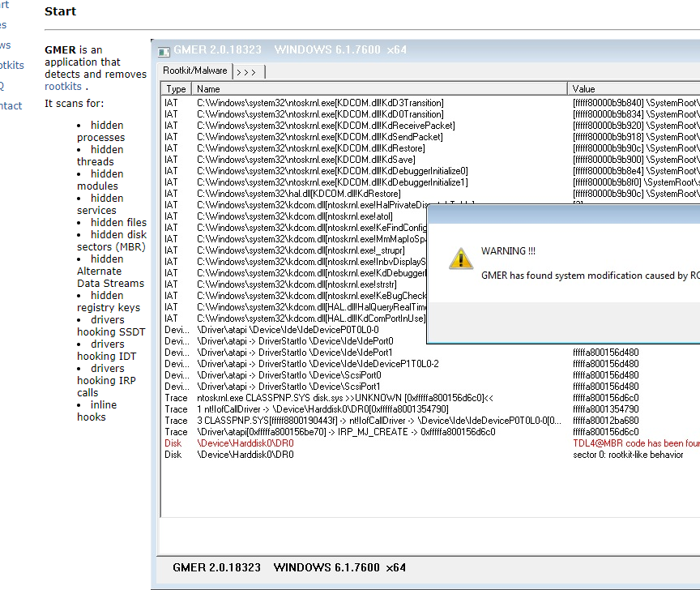Select row DriverStartIo \Device\ScsiPort1
Image resolution: width=700 pixels, height=590 pixels.
click(x=430, y=387)
